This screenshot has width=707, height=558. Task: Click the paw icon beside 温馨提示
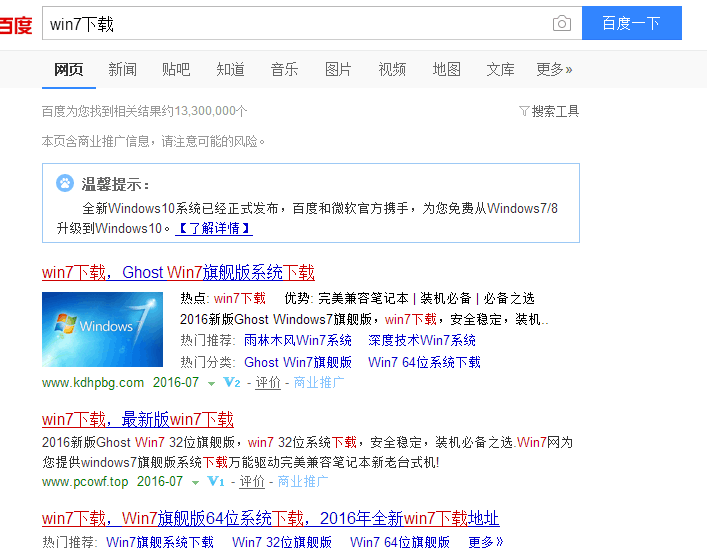(x=65, y=183)
